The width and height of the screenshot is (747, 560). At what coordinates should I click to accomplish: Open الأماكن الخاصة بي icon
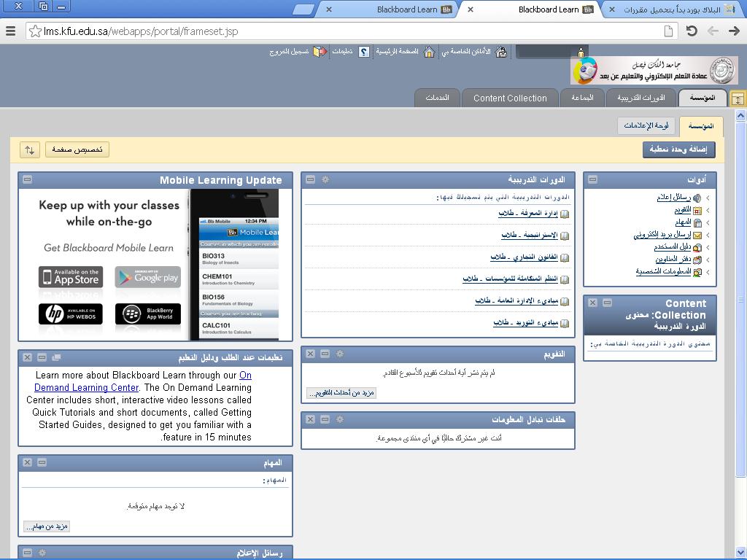click(x=501, y=52)
